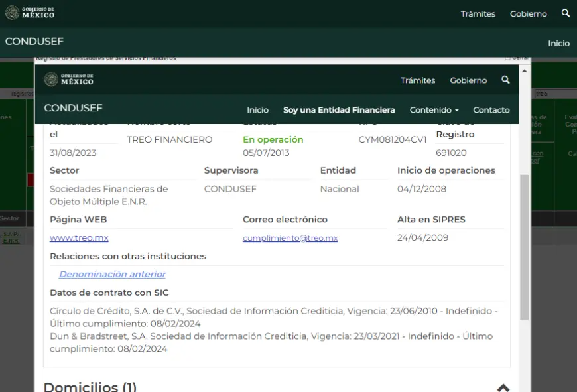Click Trámites in the top page header
577x392 pixels.
pos(478,13)
